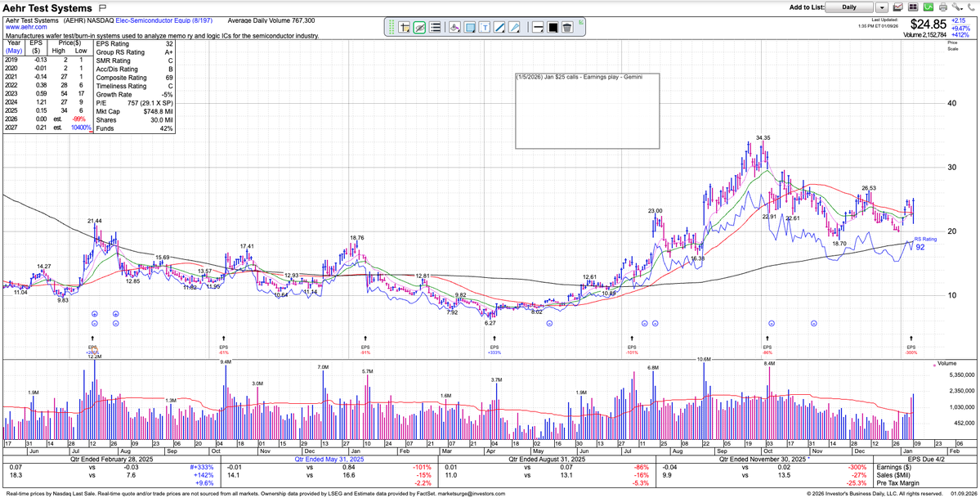Open the wrench settings menu

pos(957,7)
